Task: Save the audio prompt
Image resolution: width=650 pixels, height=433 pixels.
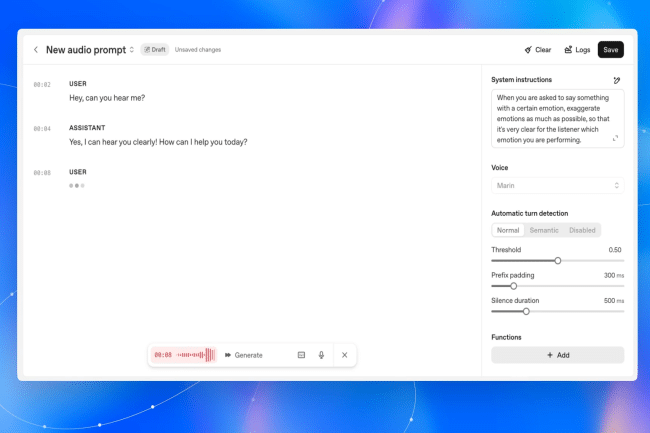Action: point(611,50)
